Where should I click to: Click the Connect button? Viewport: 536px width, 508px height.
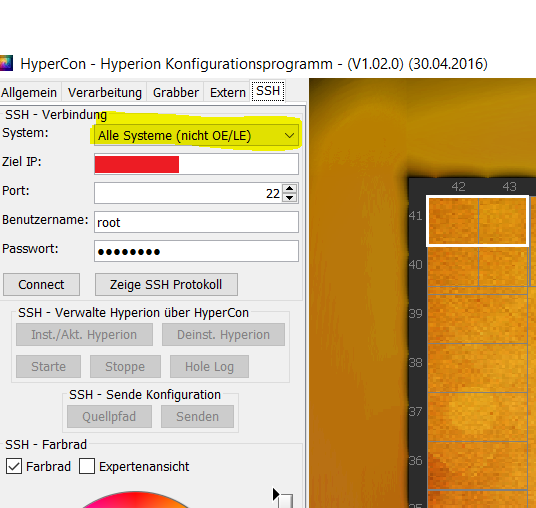click(41, 284)
